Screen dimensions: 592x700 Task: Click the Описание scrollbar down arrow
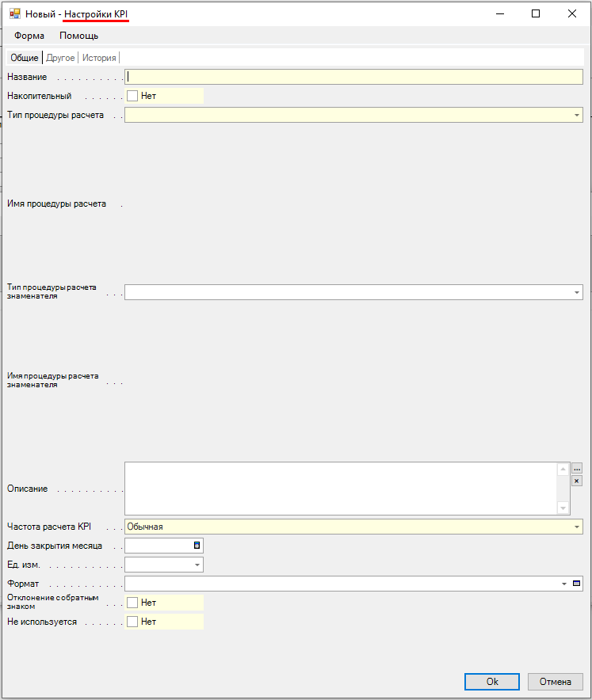click(x=563, y=508)
